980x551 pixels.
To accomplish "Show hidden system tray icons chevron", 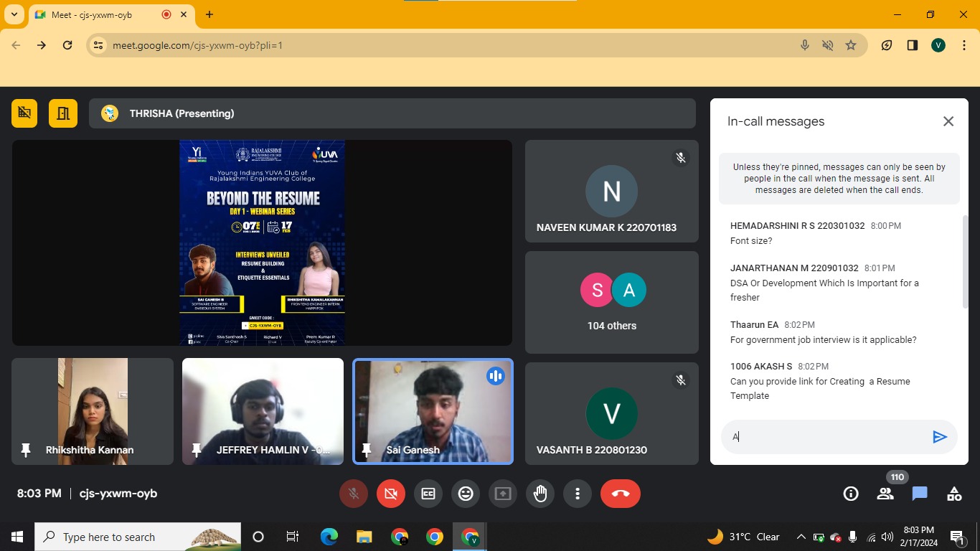I will pyautogui.click(x=801, y=537).
